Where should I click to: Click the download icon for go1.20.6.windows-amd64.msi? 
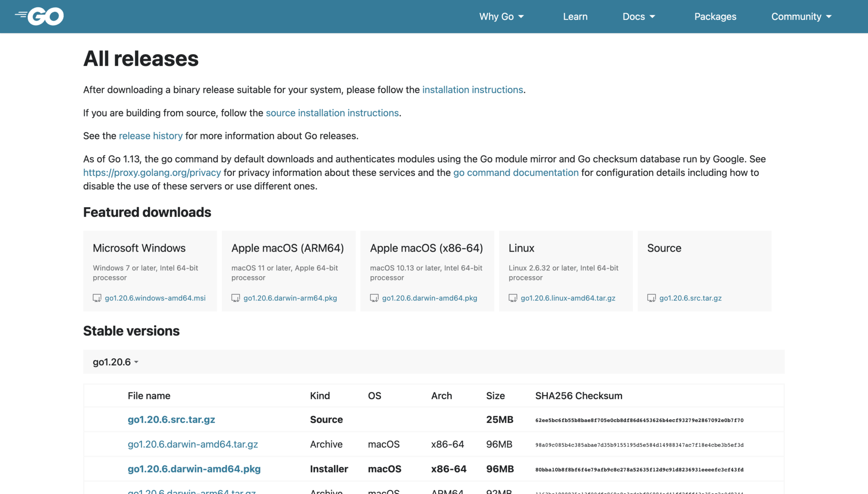pyautogui.click(x=97, y=298)
